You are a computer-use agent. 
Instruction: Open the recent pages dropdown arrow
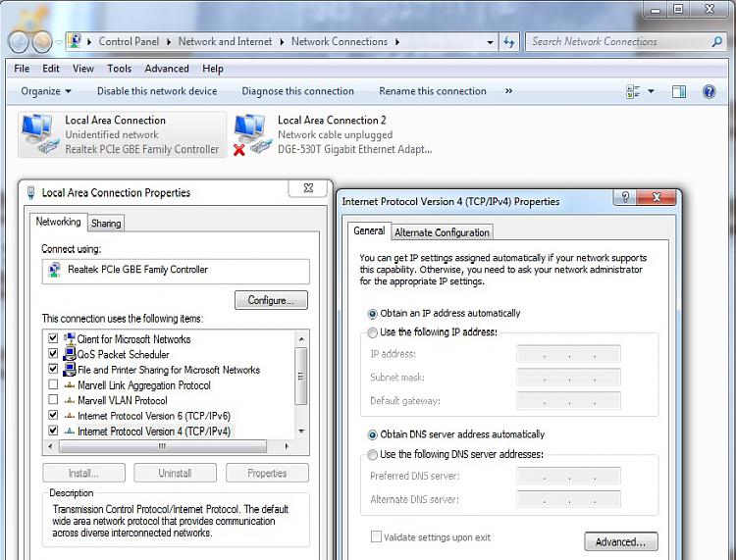click(59, 42)
